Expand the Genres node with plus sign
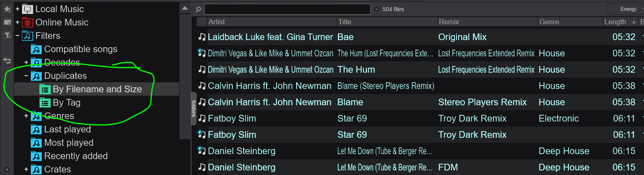Screen dimensions: 644x175 click(26, 116)
